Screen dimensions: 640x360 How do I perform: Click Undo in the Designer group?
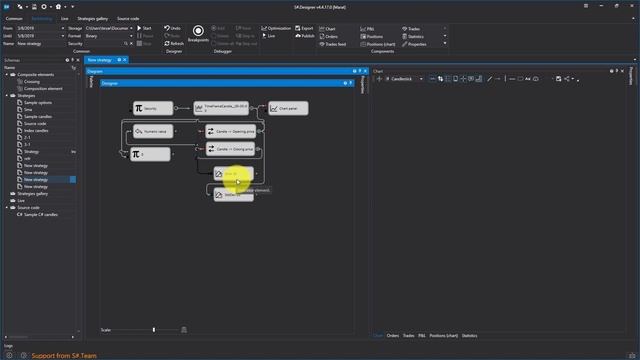(x=172, y=28)
